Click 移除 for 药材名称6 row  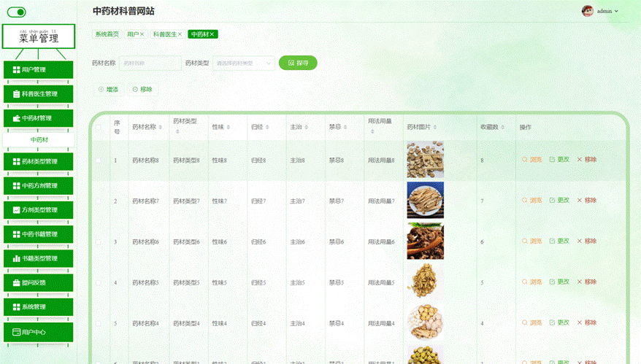click(x=587, y=241)
